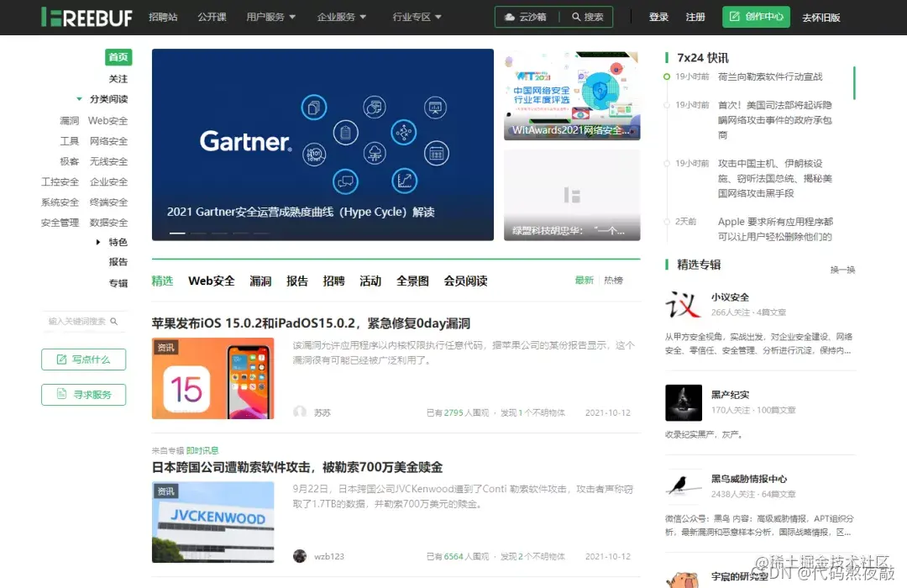Screen dimensions: 907x588
Task: Switch to the 热榜 tab
Action: [x=612, y=281]
